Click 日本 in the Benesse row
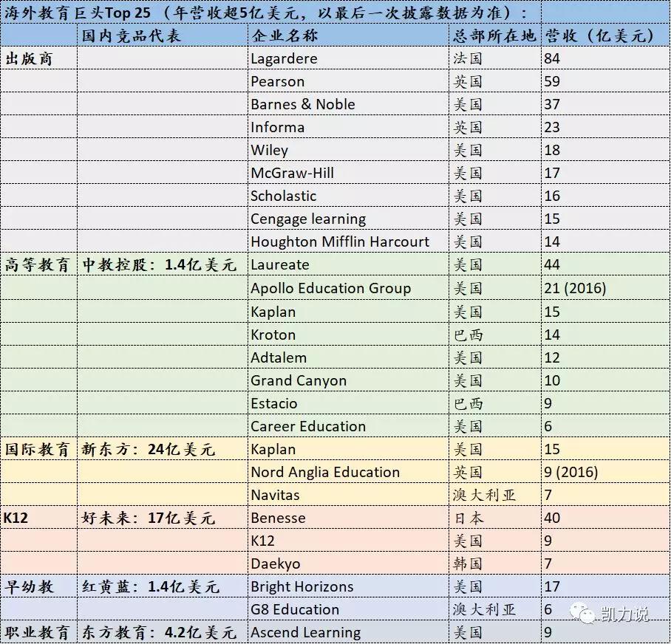The image size is (671, 644). [x=469, y=518]
